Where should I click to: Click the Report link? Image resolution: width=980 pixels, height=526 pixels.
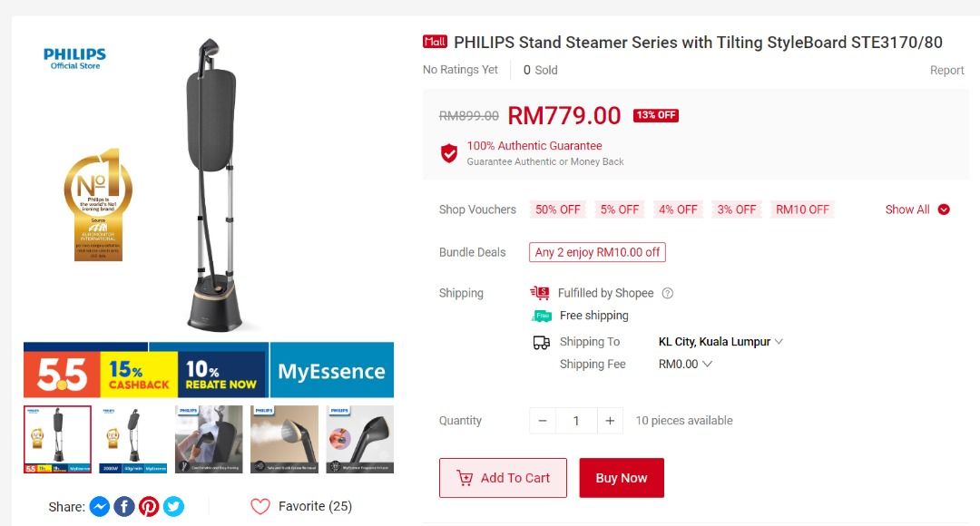pos(946,70)
